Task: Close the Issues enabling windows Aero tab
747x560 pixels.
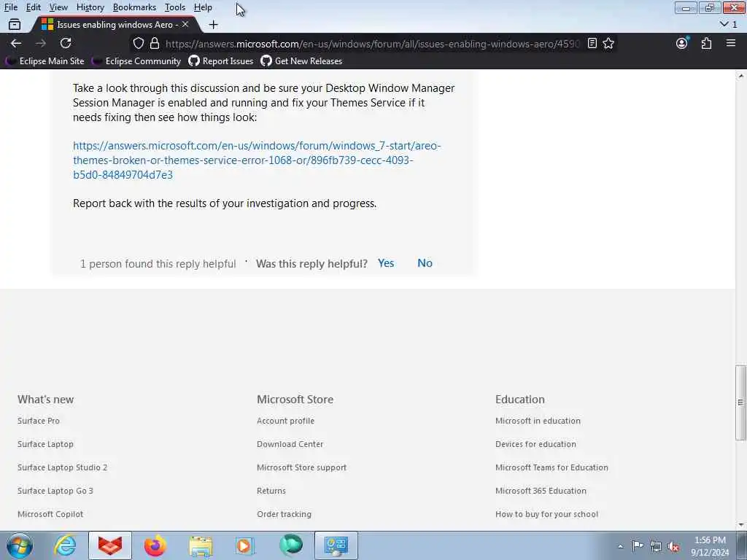Action: click(185, 24)
